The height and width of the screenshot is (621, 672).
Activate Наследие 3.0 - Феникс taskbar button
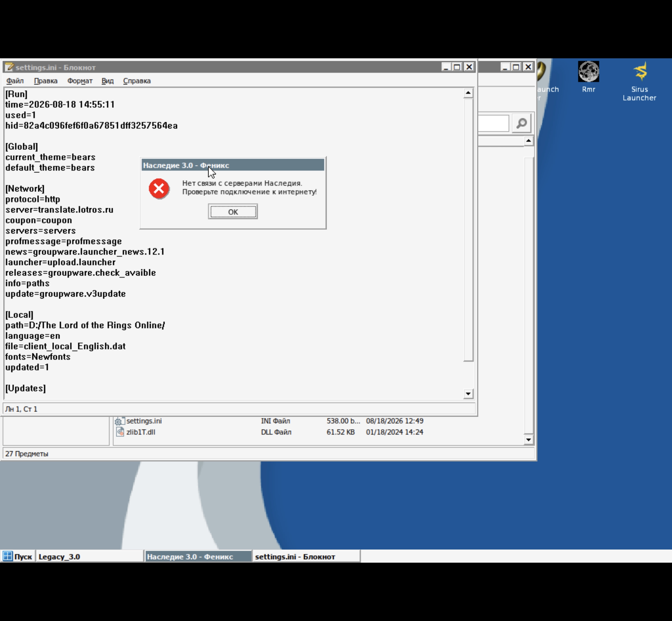pos(198,556)
